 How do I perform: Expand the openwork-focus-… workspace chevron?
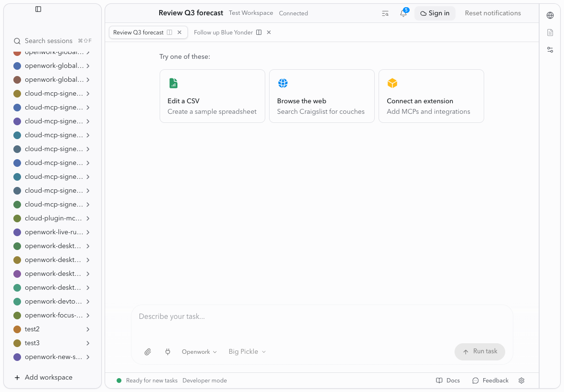[x=88, y=316]
